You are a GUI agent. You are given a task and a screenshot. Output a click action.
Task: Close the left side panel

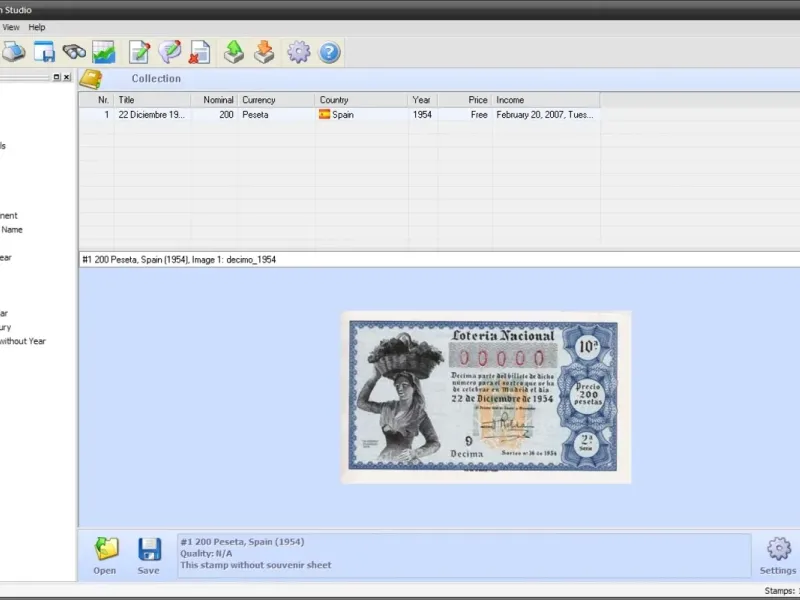[x=66, y=77]
